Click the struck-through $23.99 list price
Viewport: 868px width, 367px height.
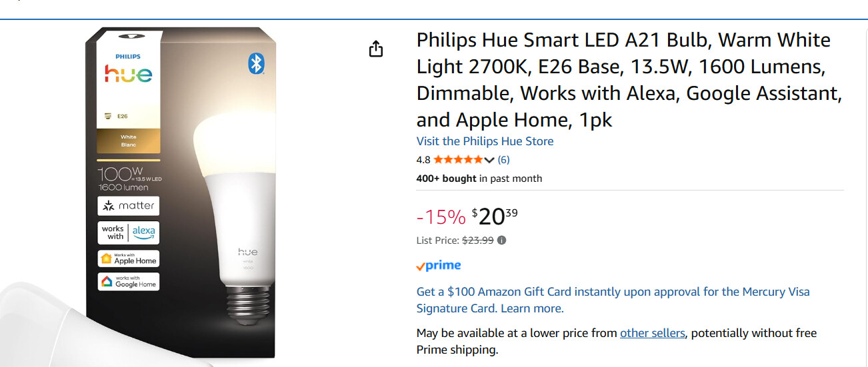click(x=477, y=240)
